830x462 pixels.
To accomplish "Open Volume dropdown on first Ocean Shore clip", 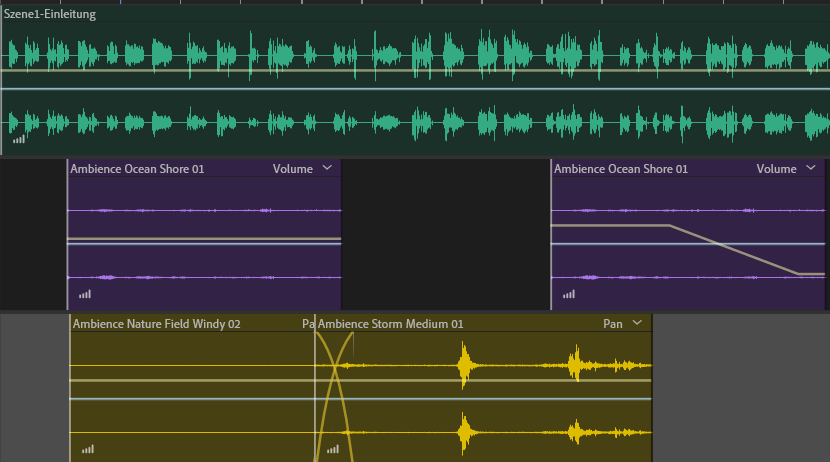I will coord(327,169).
